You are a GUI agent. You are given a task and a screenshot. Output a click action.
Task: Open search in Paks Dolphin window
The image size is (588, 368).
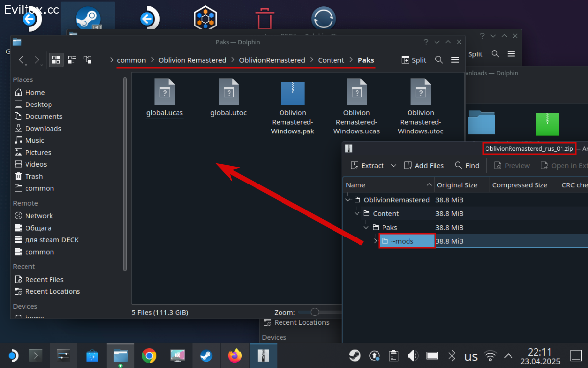439,60
